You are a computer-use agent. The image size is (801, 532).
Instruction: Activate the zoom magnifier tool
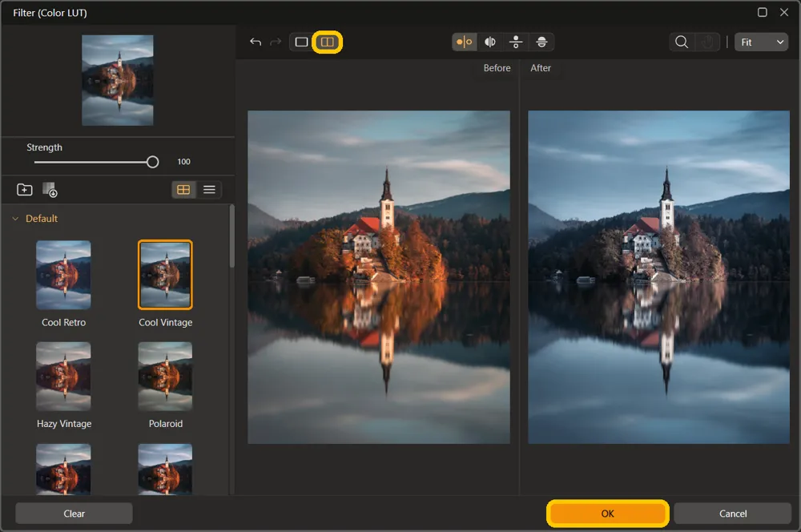(682, 42)
